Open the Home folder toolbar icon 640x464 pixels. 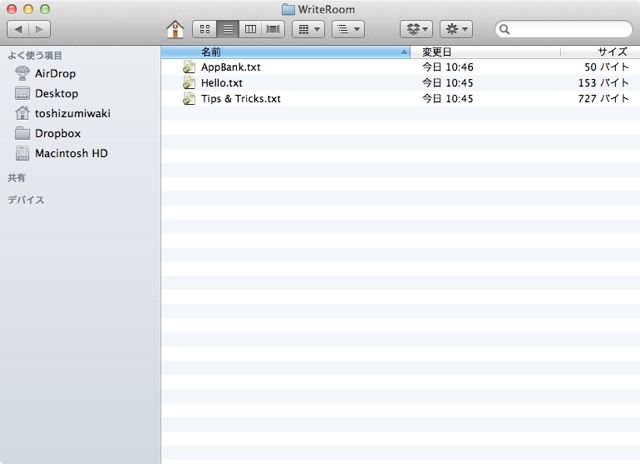[x=175, y=29]
